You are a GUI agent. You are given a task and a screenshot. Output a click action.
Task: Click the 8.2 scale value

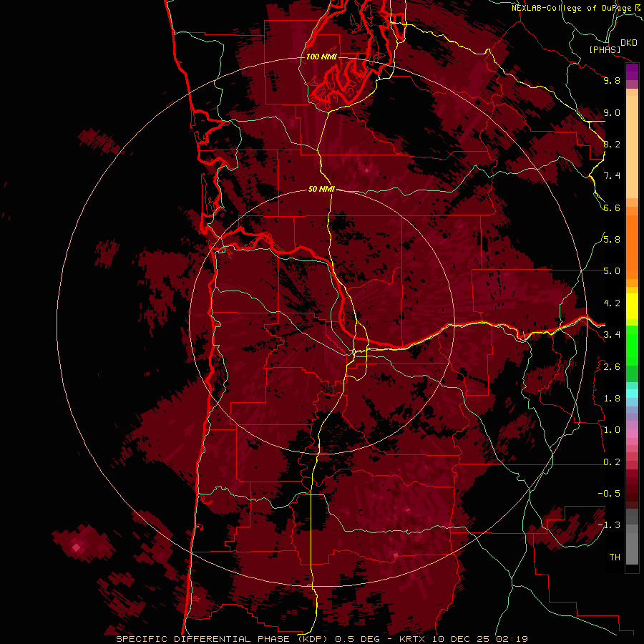tap(612, 144)
